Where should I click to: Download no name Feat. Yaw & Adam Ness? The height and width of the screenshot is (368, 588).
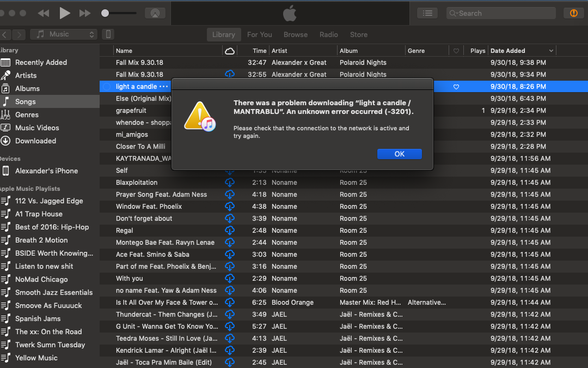point(230,291)
